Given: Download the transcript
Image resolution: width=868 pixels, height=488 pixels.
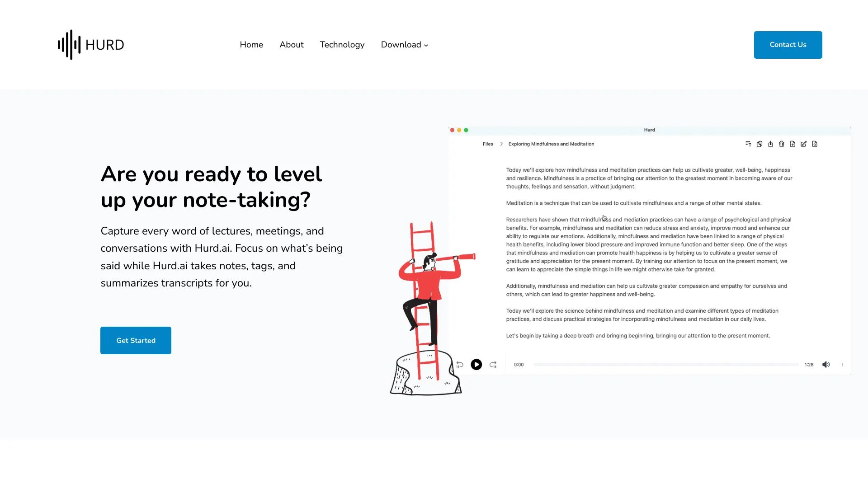Looking at the screenshot, I should pyautogui.click(x=771, y=144).
